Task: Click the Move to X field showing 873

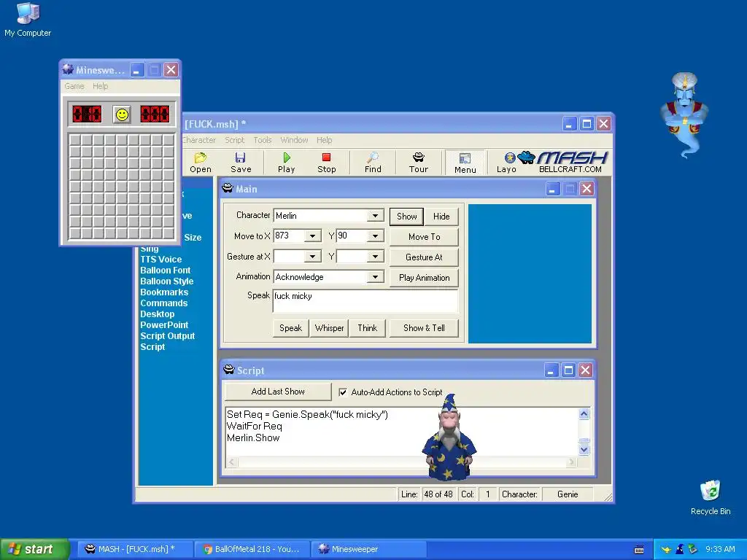Action: pyautogui.click(x=290, y=236)
